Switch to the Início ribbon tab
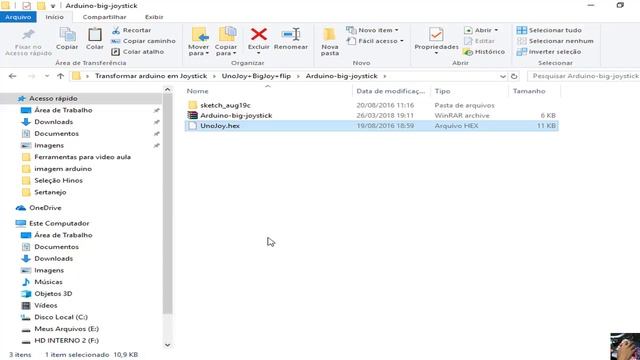Screen dimensions: 640x360 pos(55,17)
